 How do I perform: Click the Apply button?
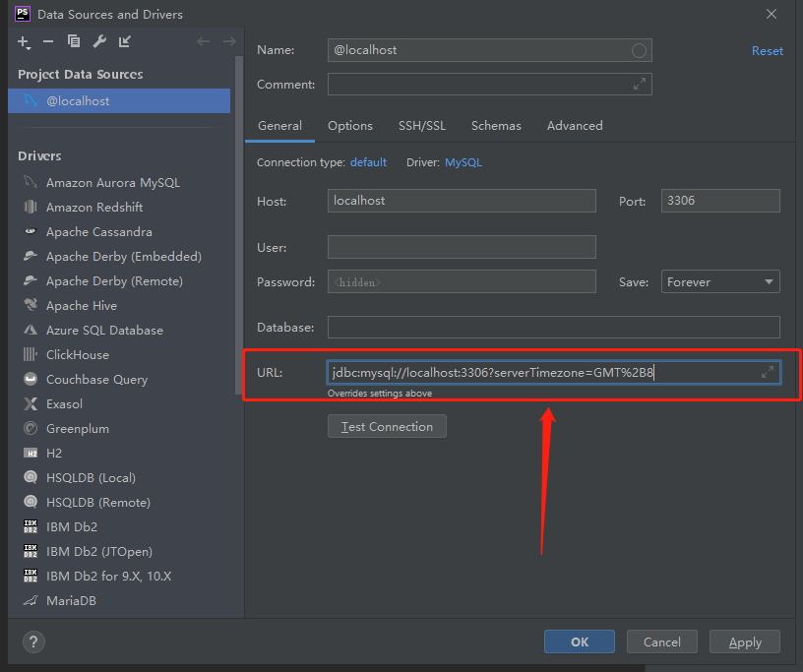coord(745,641)
